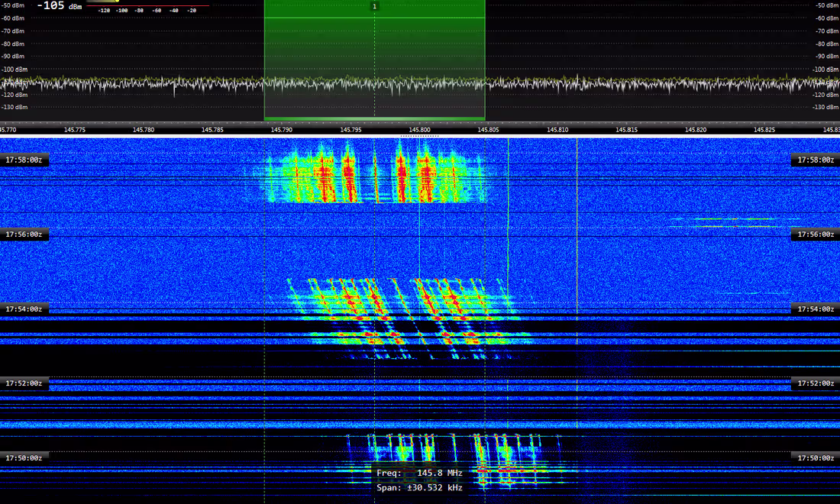Click the receiver 1 marker in the passband
Screen dimensions: 840x504
pyautogui.click(x=374, y=6)
